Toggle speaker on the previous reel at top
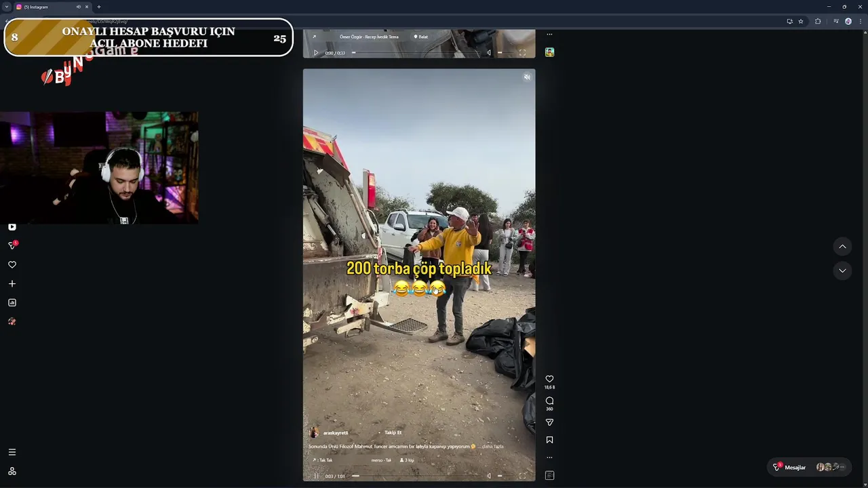 point(489,53)
